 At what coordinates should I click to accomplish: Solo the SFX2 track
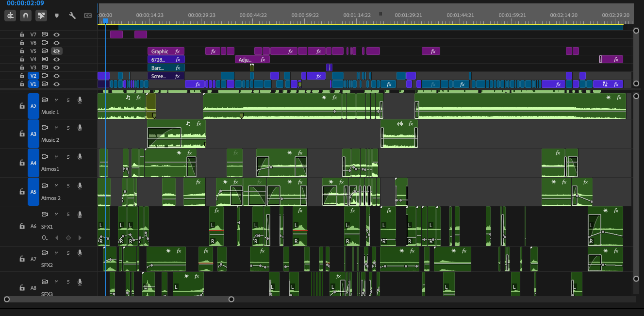coord(68,252)
